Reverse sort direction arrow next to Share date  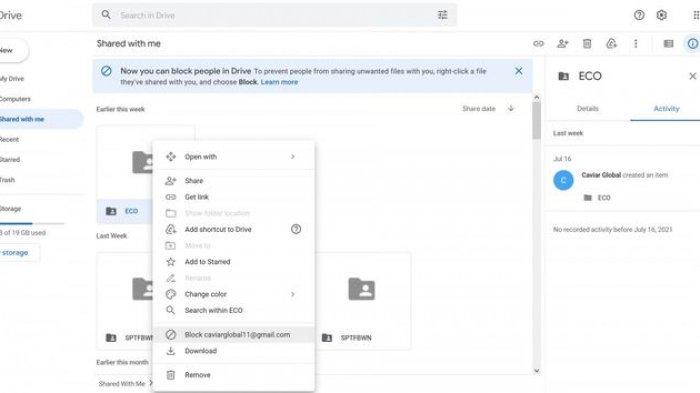511,109
